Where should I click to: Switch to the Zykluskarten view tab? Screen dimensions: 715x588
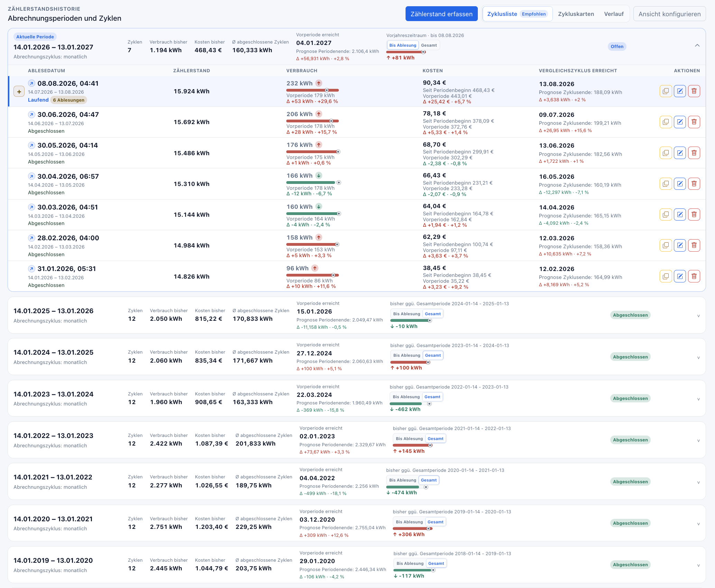pyautogui.click(x=576, y=14)
